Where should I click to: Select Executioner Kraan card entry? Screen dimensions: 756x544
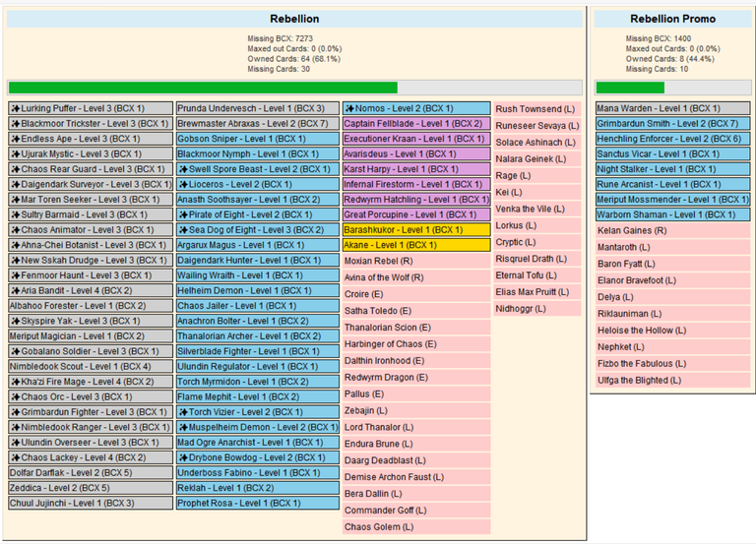point(416,139)
